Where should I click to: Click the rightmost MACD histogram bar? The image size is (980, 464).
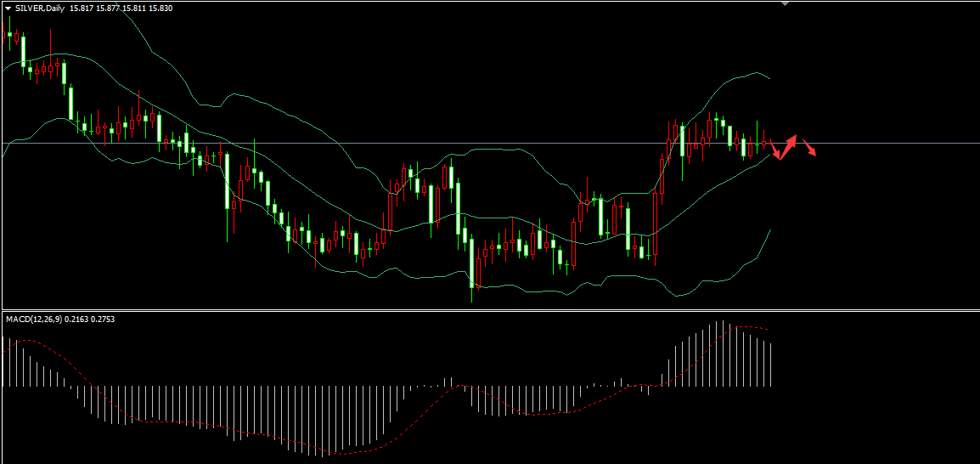coord(771,365)
